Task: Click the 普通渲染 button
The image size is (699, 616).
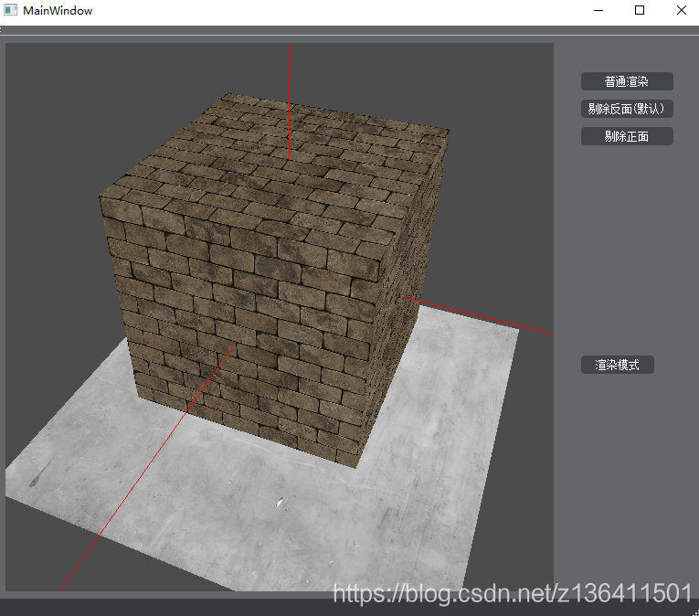Action: point(627,81)
